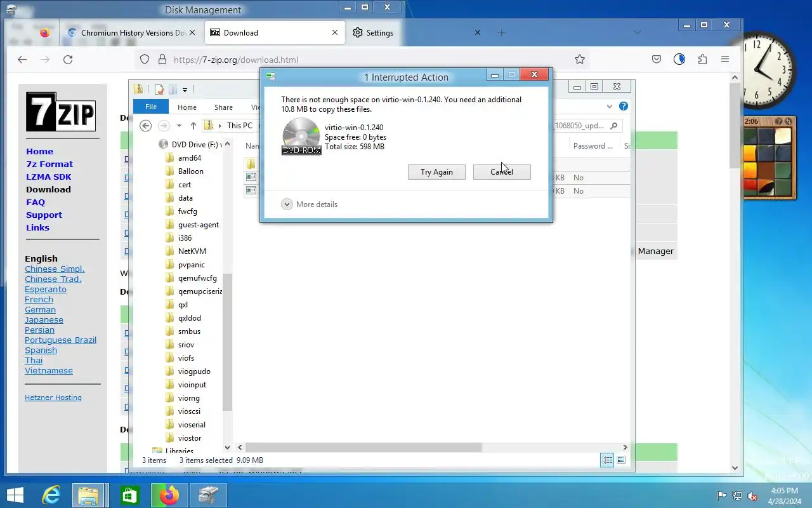Open Quick Access Toolbar customize dropdown

(185, 90)
